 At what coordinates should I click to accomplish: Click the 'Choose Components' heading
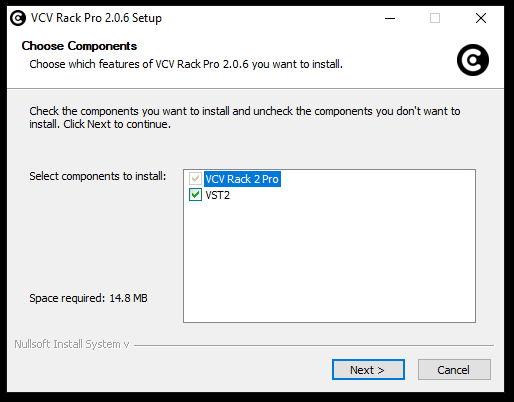point(79,46)
